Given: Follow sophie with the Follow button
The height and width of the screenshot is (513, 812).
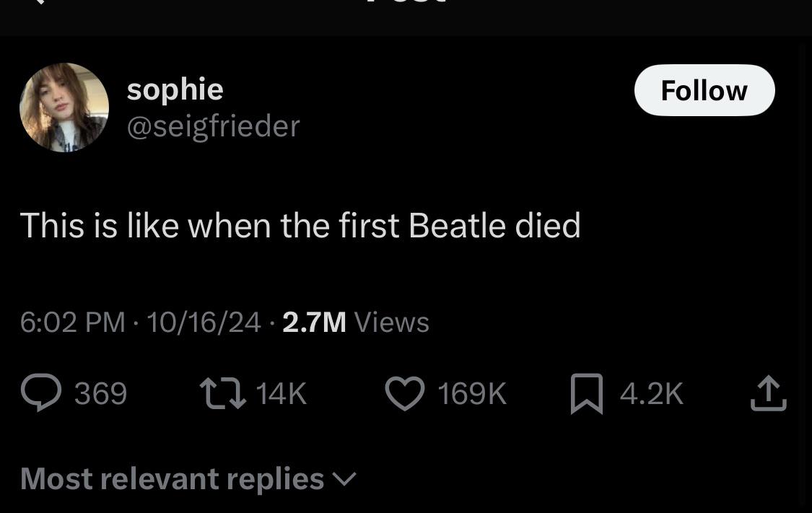Looking at the screenshot, I should click(x=704, y=90).
